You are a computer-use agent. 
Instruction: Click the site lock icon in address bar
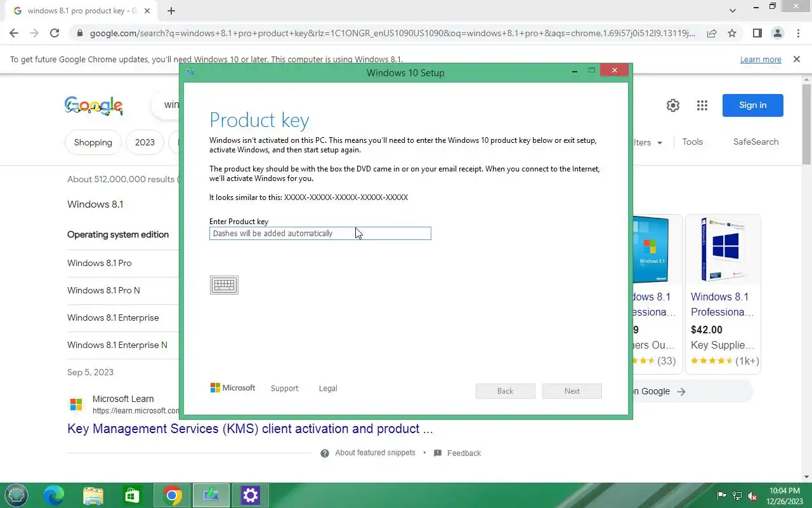click(x=79, y=33)
